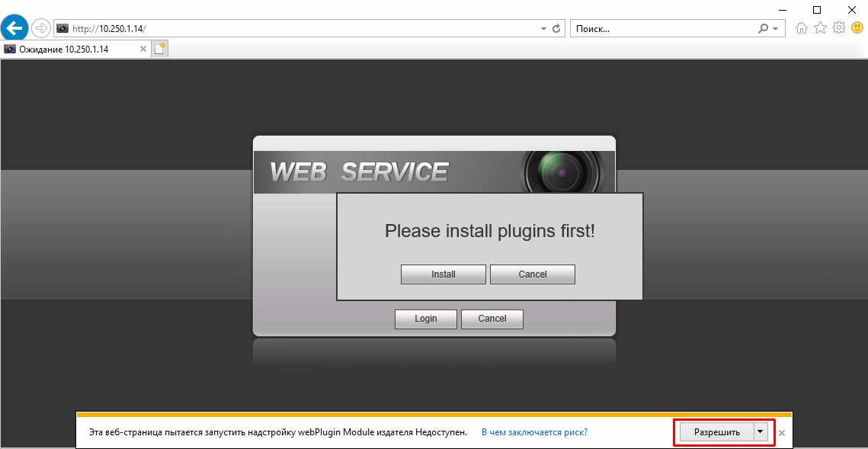This screenshot has width=868, height=449.
Task: Expand the Разрешить options dropdown arrow
Action: [761, 432]
